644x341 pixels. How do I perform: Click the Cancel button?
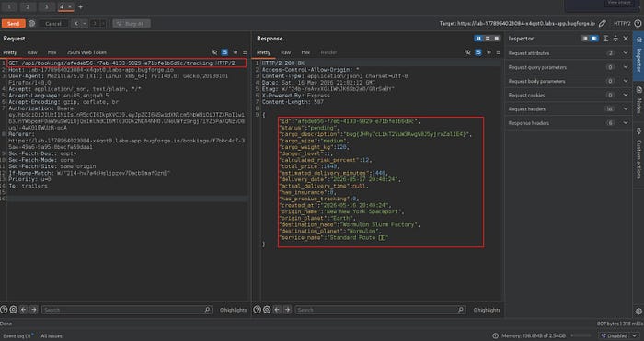(x=53, y=24)
